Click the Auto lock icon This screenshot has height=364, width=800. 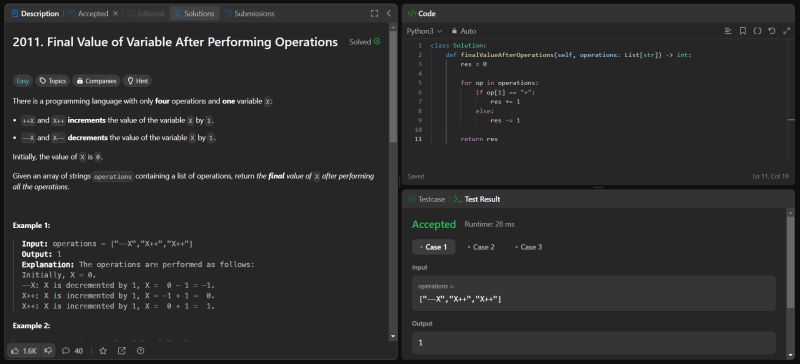click(x=454, y=31)
